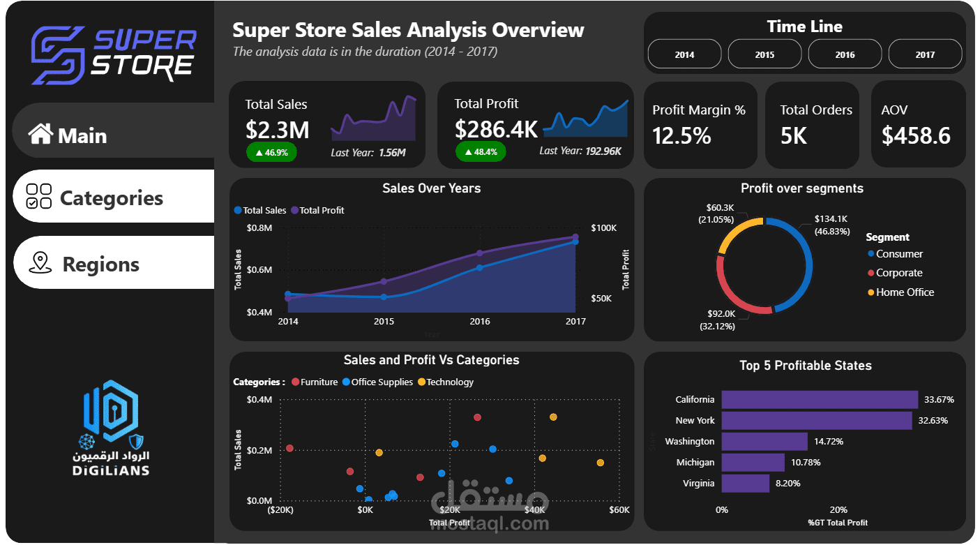The width and height of the screenshot is (980, 545).
Task: Click the New York profit bar
Action: [x=817, y=420]
